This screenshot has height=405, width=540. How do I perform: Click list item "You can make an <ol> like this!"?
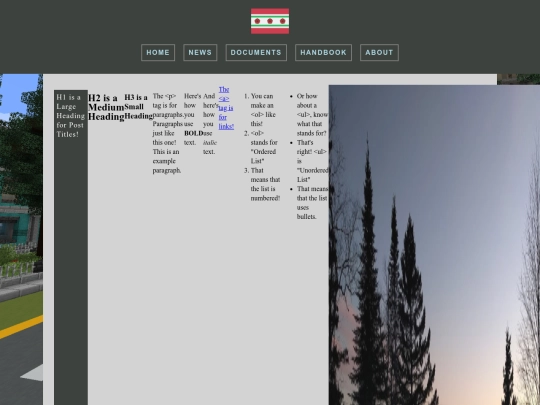263,110
